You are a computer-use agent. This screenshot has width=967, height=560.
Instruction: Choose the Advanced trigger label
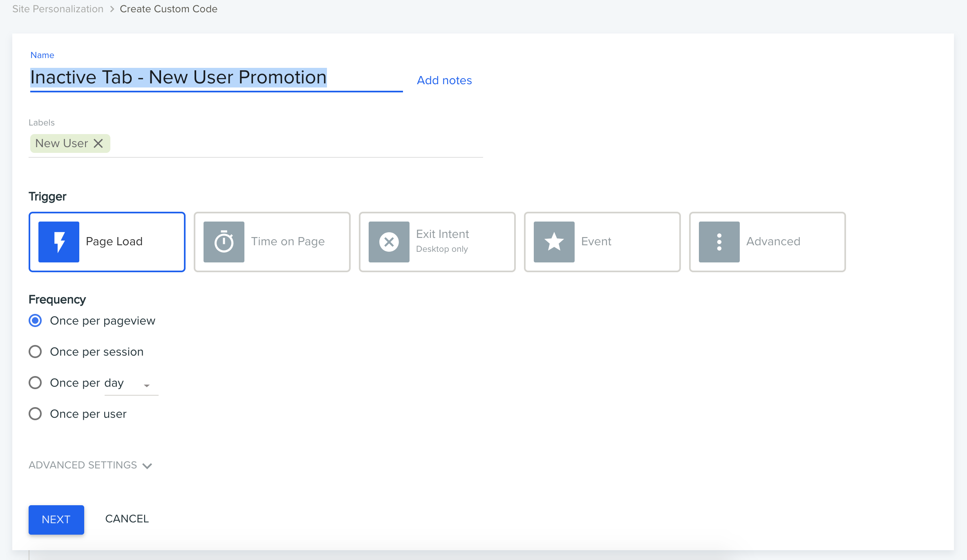[773, 242]
